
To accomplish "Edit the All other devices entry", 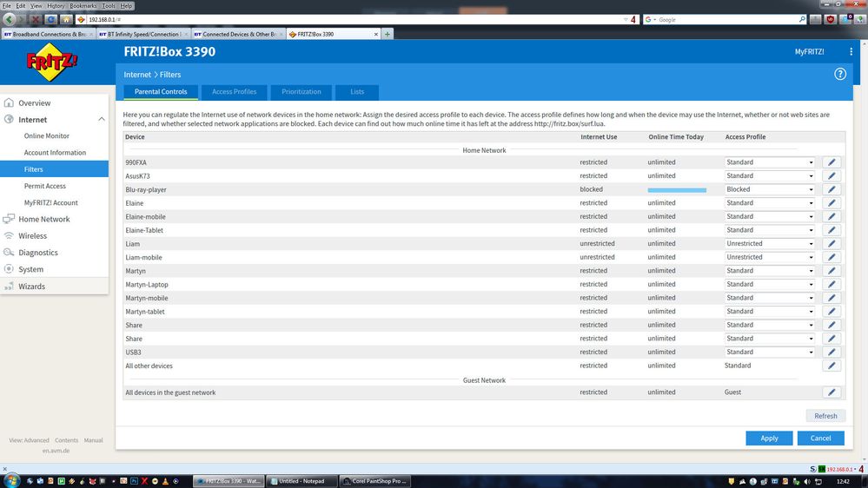I will click(832, 366).
